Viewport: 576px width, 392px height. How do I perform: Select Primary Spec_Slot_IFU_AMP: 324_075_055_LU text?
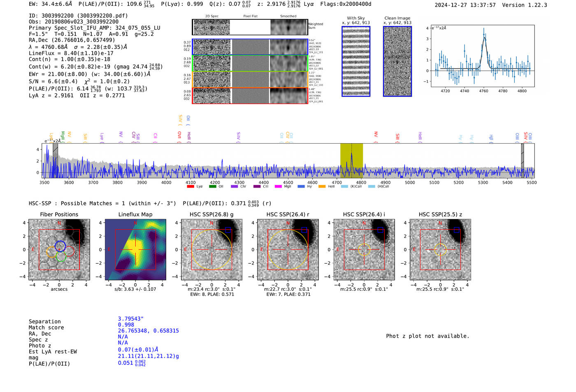95,28
